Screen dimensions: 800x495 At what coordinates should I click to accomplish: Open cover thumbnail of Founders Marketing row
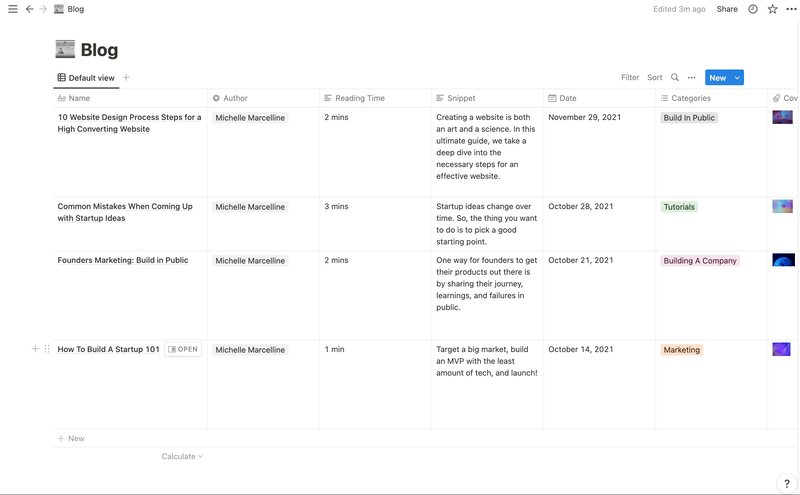[783, 260]
